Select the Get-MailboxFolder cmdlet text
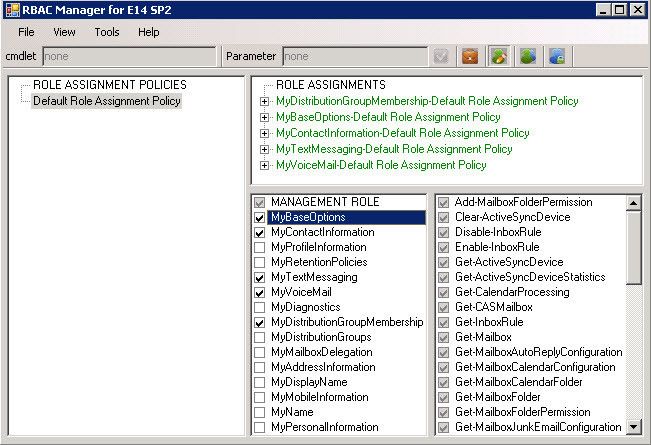The height and width of the screenshot is (445, 651). click(x=498, y=397)
